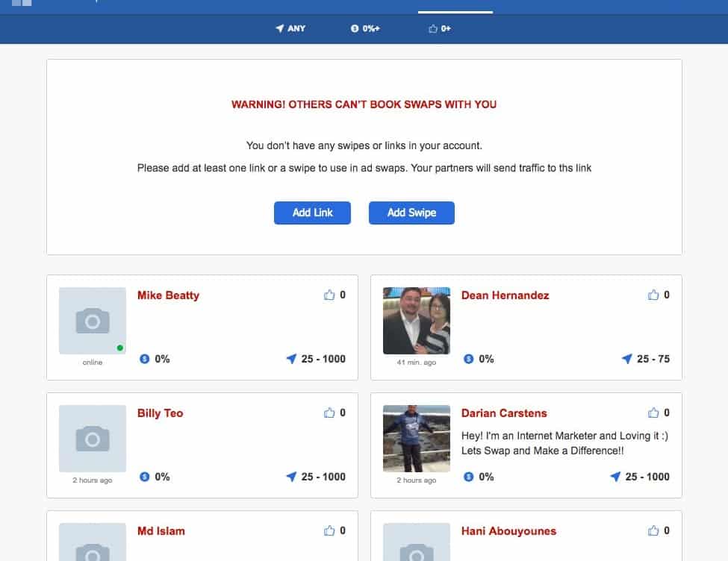Click dollar coin icon on Darian Carstens card
Viewport: 728px width, 561px height.
pyautogui.click(x=468, y=477)
